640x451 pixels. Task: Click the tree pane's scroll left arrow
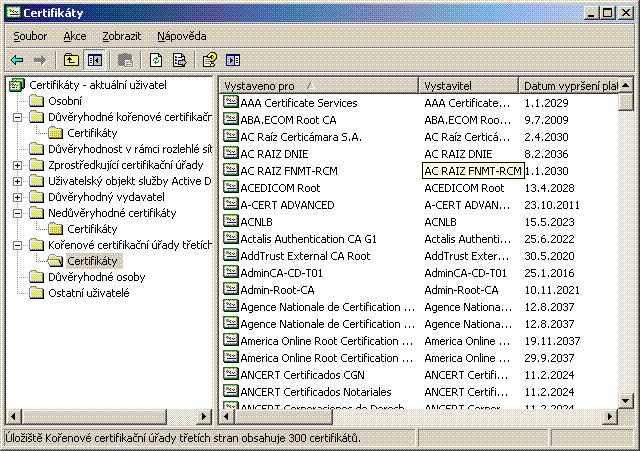[13, 417]
